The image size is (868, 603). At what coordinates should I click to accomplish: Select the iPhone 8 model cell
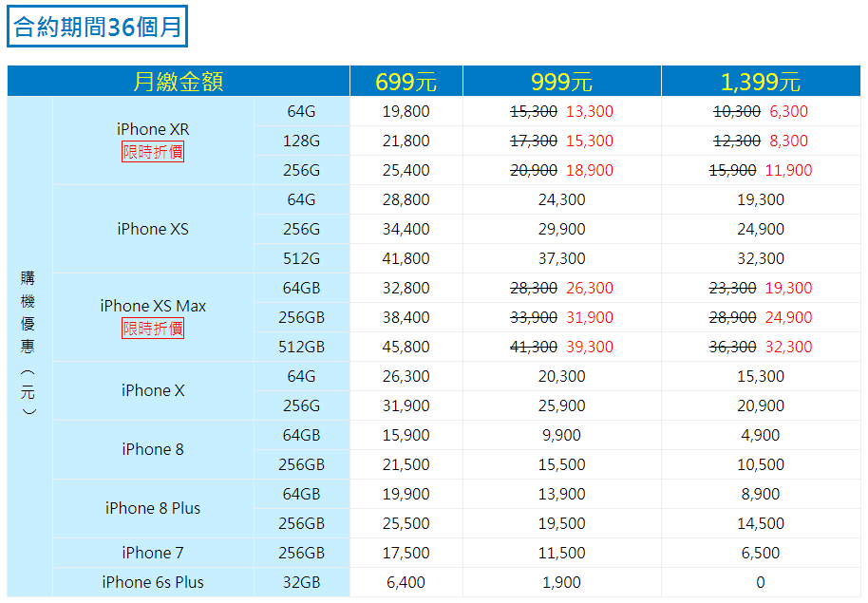153,449
